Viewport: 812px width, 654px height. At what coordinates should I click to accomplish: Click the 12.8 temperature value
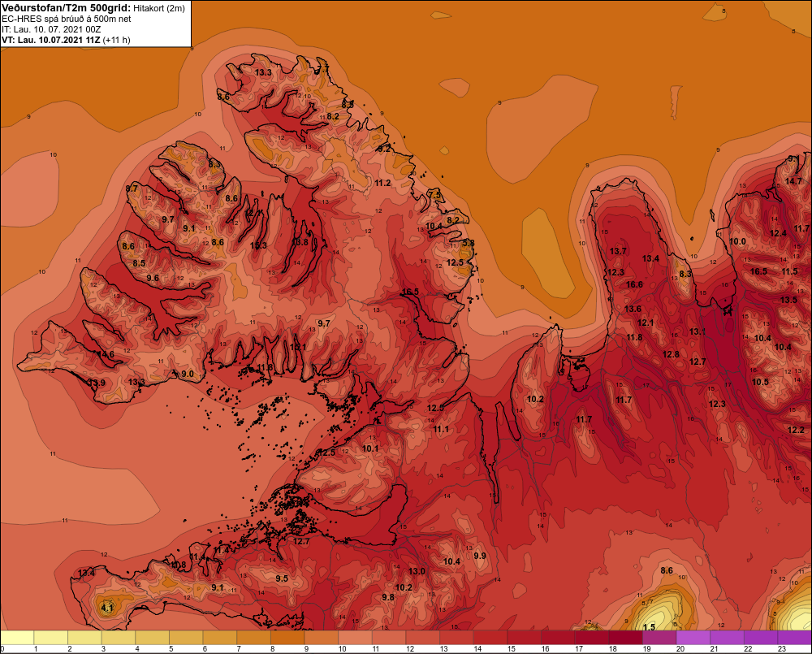point(671,354)
